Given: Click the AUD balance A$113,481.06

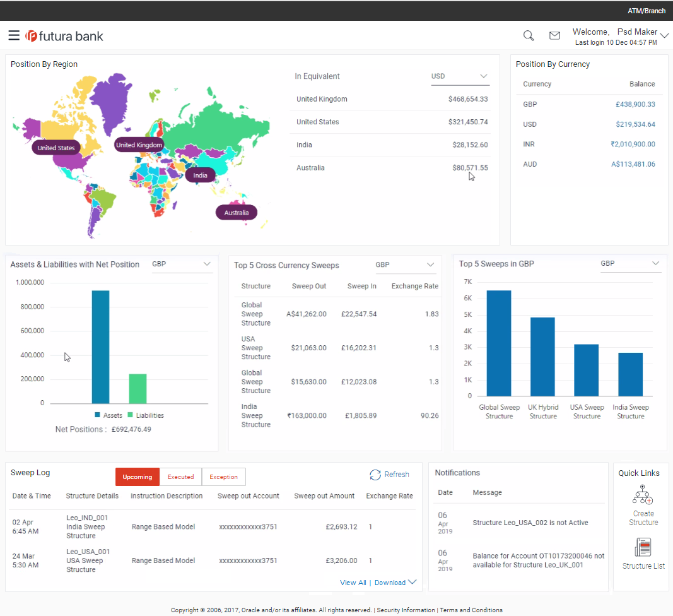Looking at the screenshot, I should (x=633, y=164).
